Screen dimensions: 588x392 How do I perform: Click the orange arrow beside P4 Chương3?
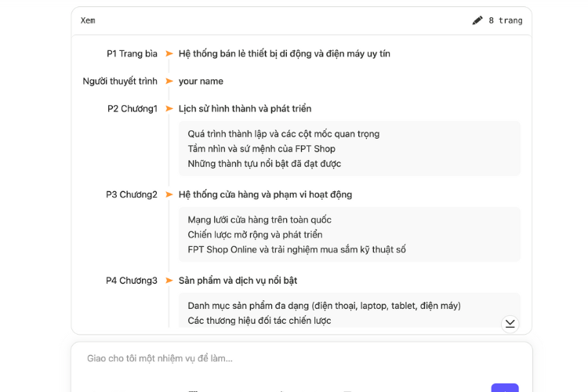169,281
